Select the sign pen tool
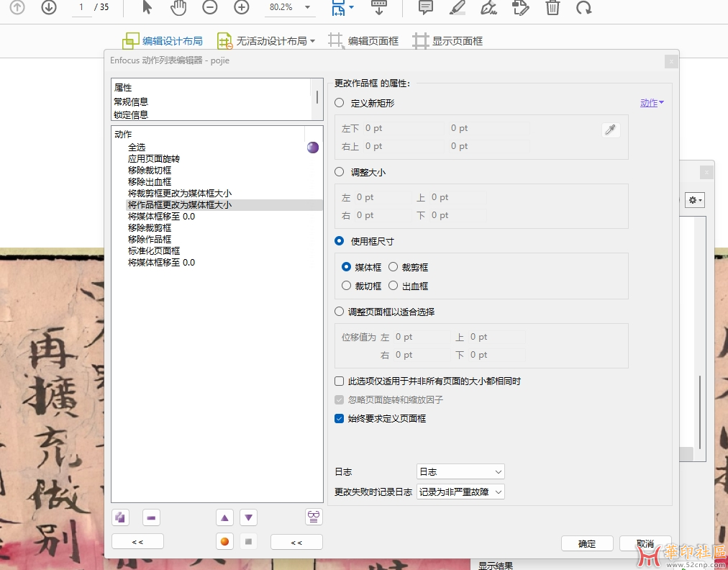This screenshot has height=570, width=728. coord(489,7)
